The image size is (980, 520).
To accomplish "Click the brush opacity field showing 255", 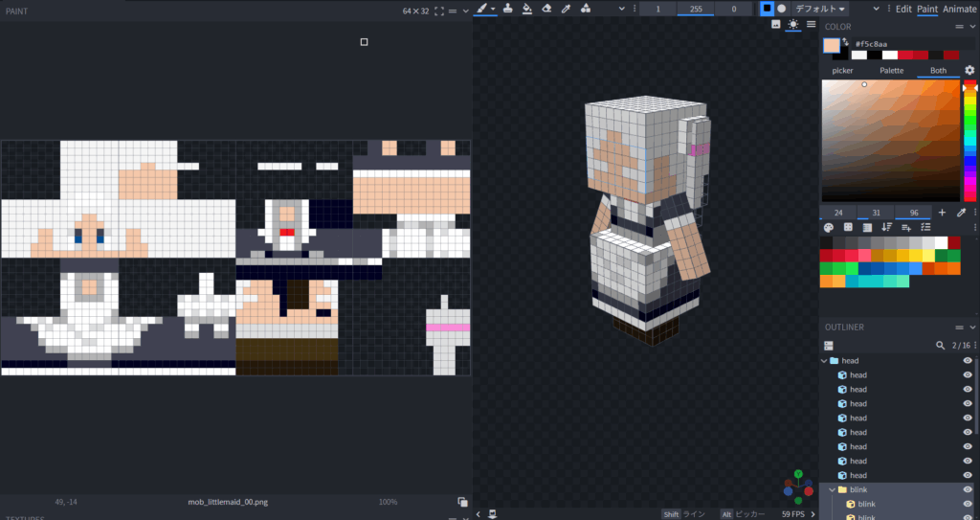I will tap(696, 9).
